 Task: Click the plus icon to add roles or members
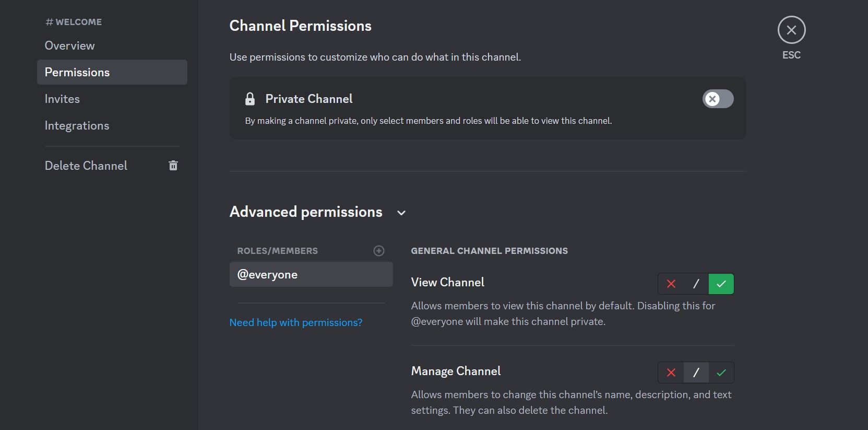coord(378,251)
